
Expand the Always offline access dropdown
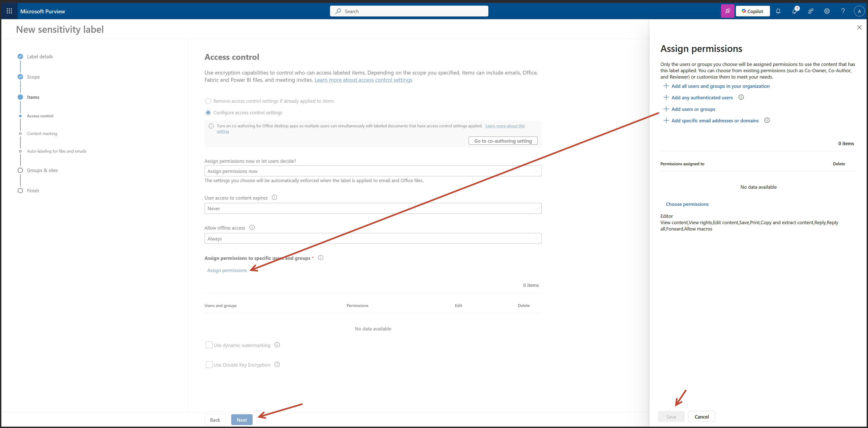tap(373, 239)
